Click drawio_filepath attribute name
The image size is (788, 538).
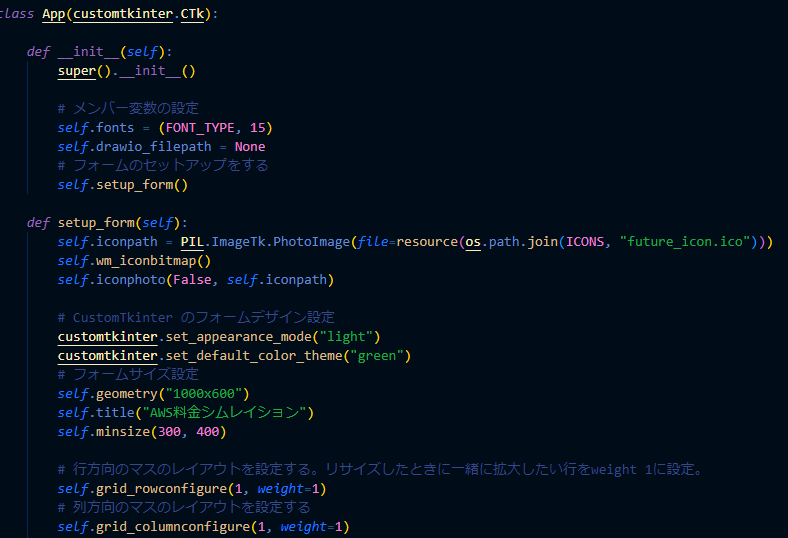(x=154, y=147)
